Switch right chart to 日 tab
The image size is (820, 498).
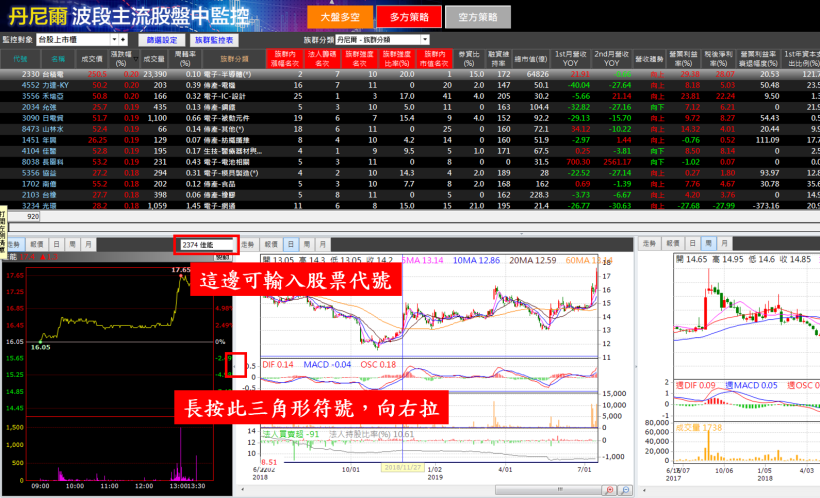[x=692, y=243]
